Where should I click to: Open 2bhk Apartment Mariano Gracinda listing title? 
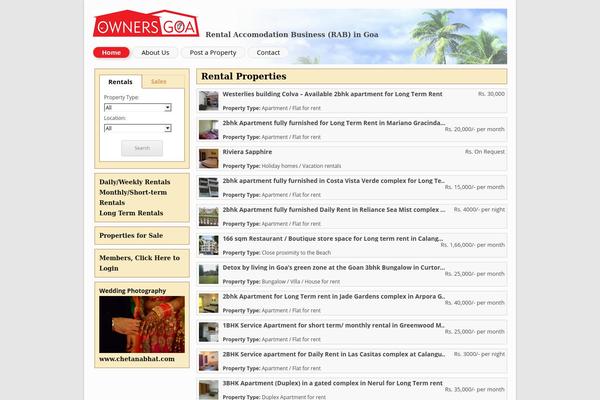click(334, 123)
